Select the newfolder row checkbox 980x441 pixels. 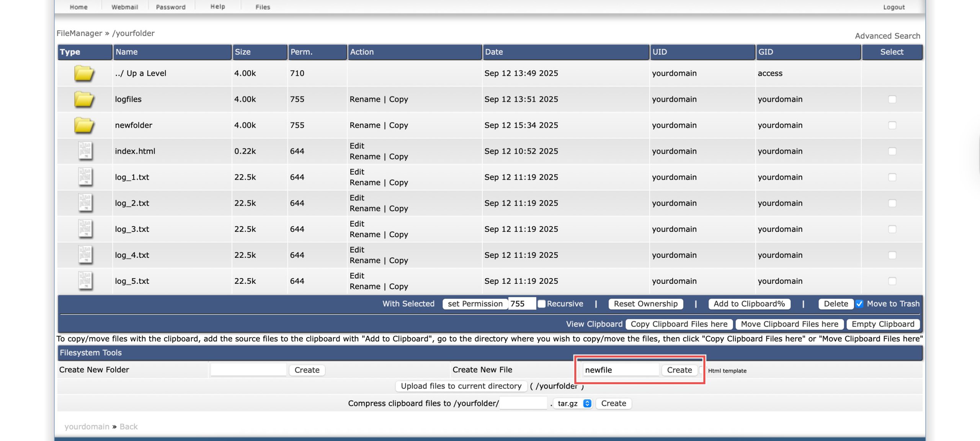[x=892, y=125]
